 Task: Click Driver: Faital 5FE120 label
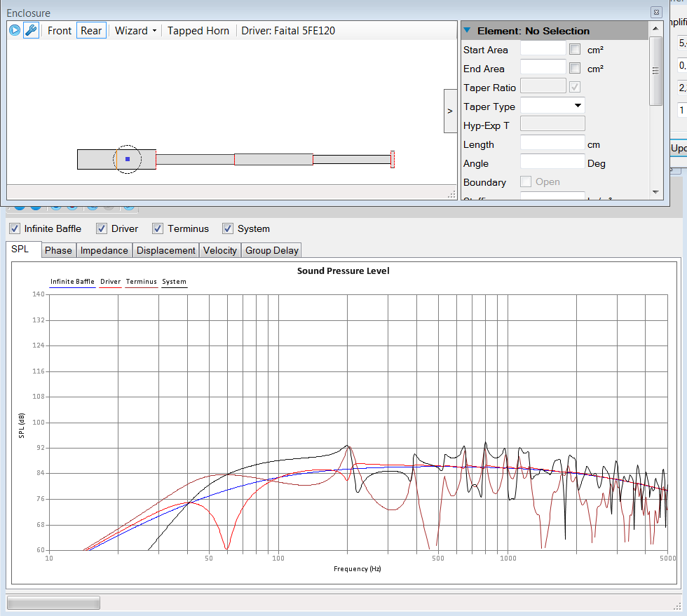(288, 31)
